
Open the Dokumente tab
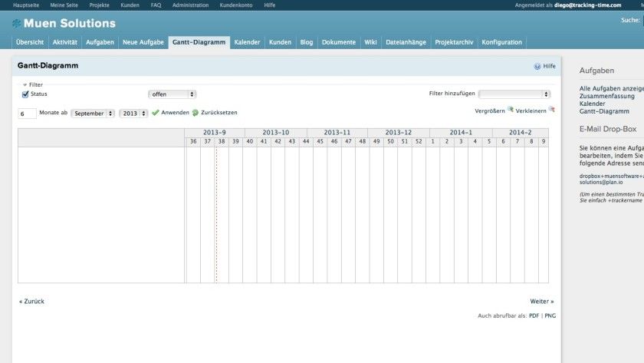(339, 42)
